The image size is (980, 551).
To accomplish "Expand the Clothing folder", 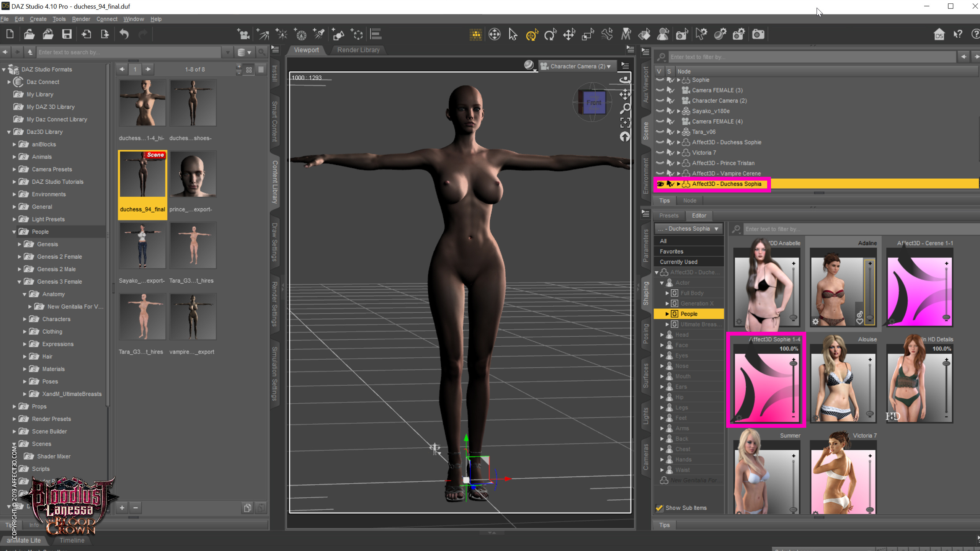I will (x=25, y=332).
